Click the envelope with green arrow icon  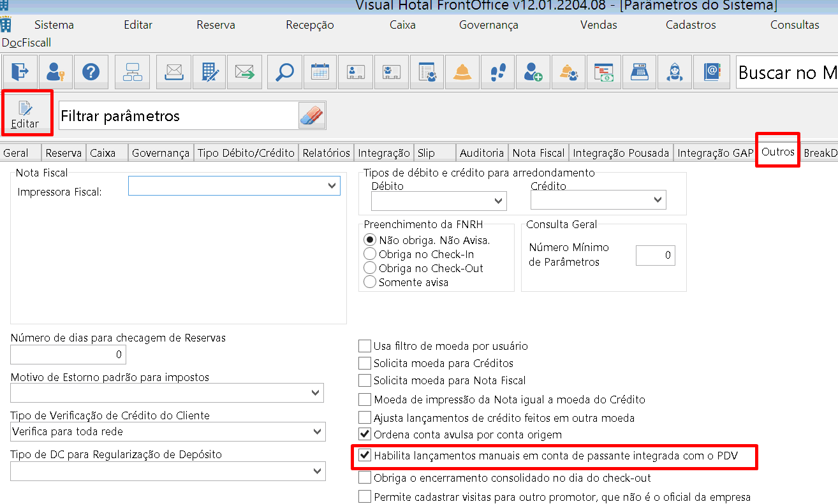point(244,72)
